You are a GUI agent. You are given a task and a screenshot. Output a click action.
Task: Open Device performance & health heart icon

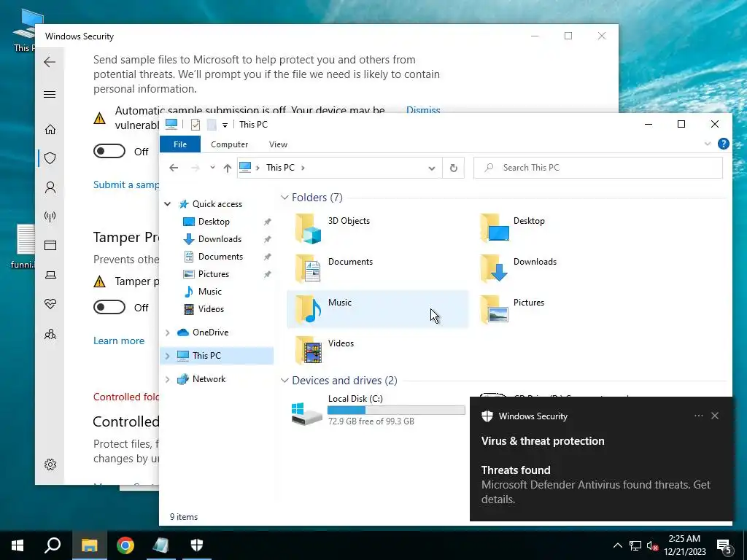point(50,304)
